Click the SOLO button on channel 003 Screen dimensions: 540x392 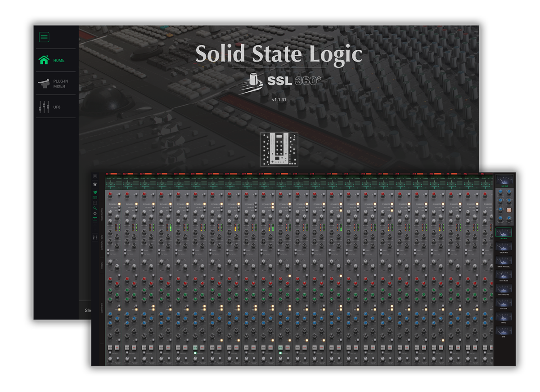pyautogui.click(x=144, y=348)
